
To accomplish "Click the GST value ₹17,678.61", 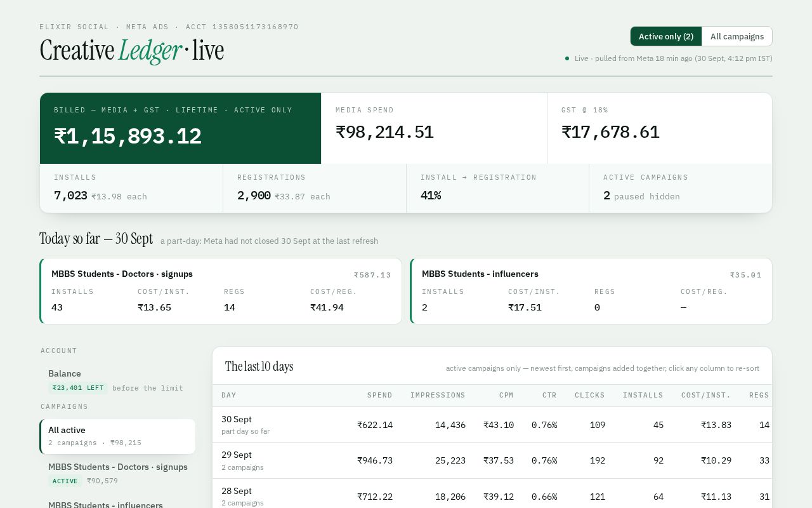I will pos(610,132).
